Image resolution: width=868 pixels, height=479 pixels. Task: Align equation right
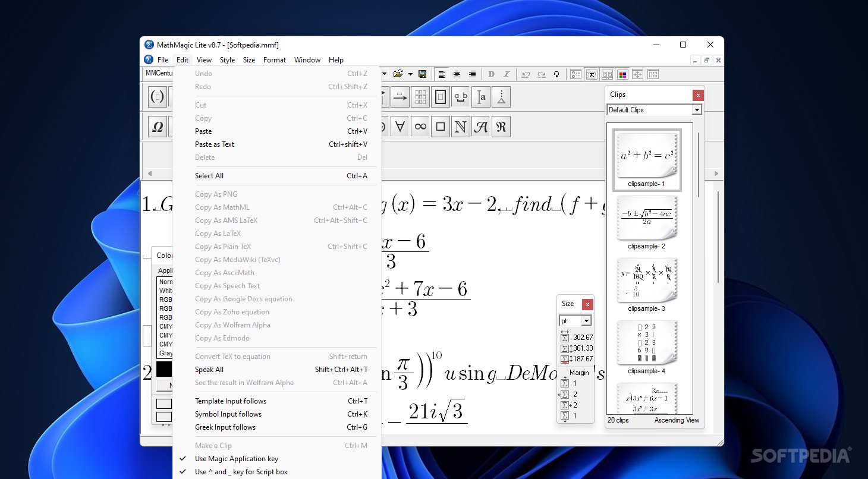[473, 74]
